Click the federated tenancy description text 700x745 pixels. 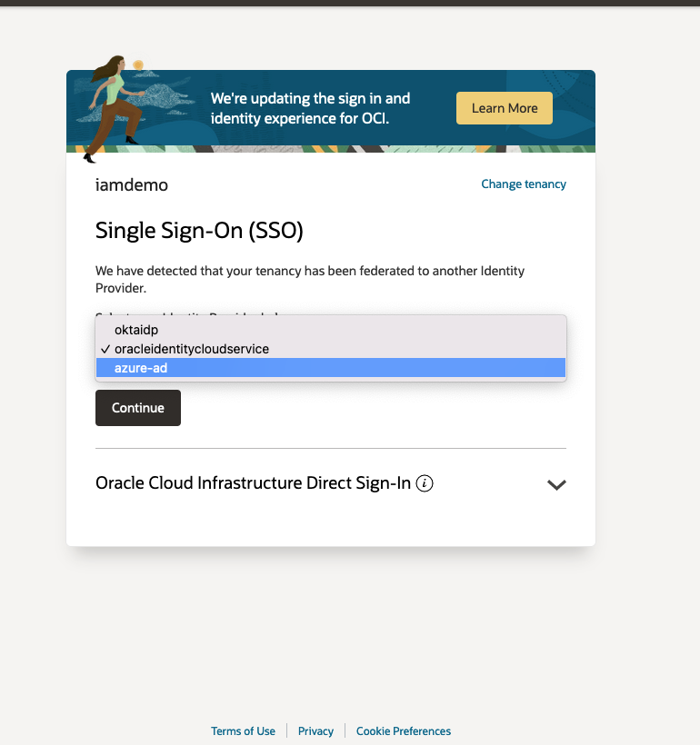coord(310,280)
